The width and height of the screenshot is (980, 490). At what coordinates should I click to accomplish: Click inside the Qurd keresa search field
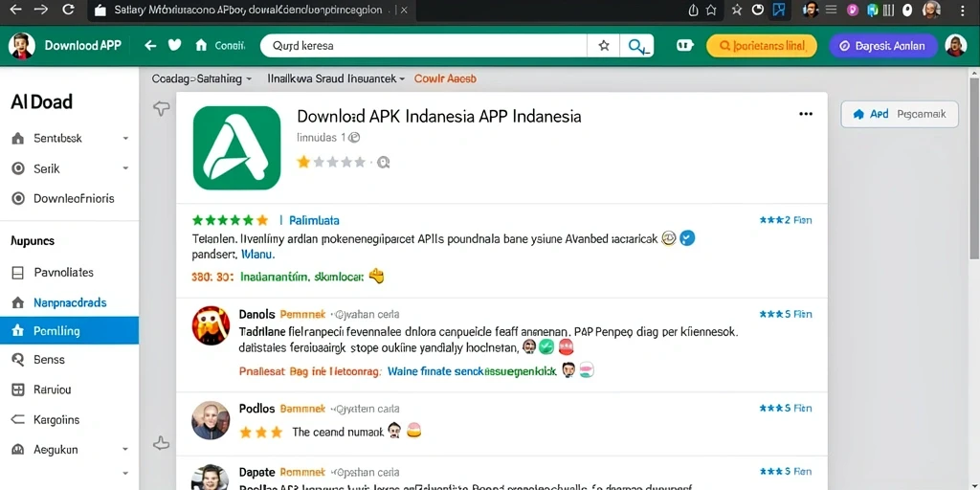pos(424,46)
